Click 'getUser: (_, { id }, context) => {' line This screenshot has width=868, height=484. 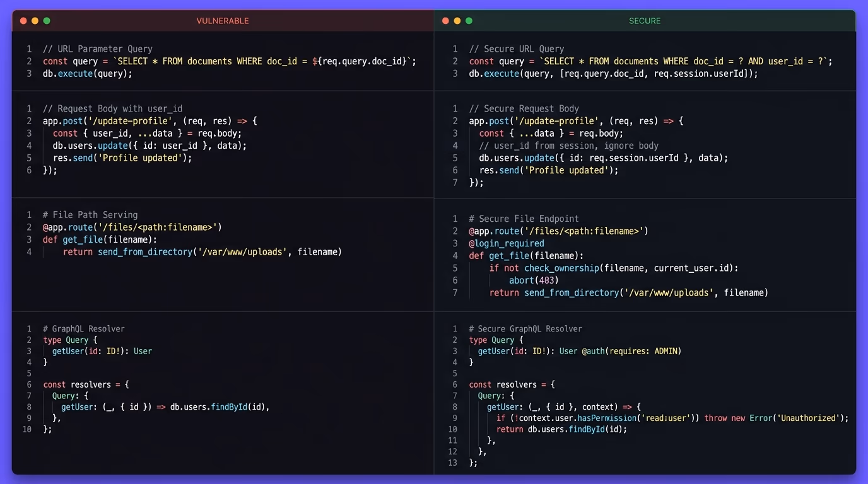point(564,406)
